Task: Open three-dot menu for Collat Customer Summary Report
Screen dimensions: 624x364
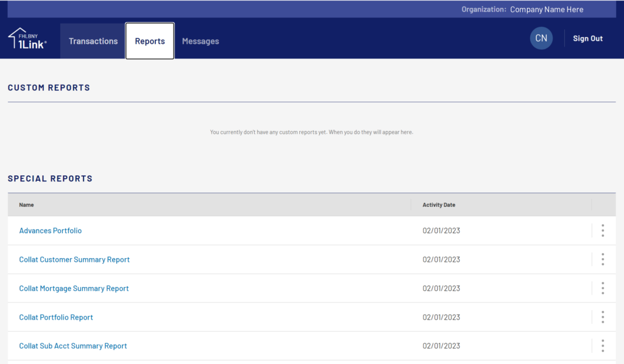Action: pos(603,259)
